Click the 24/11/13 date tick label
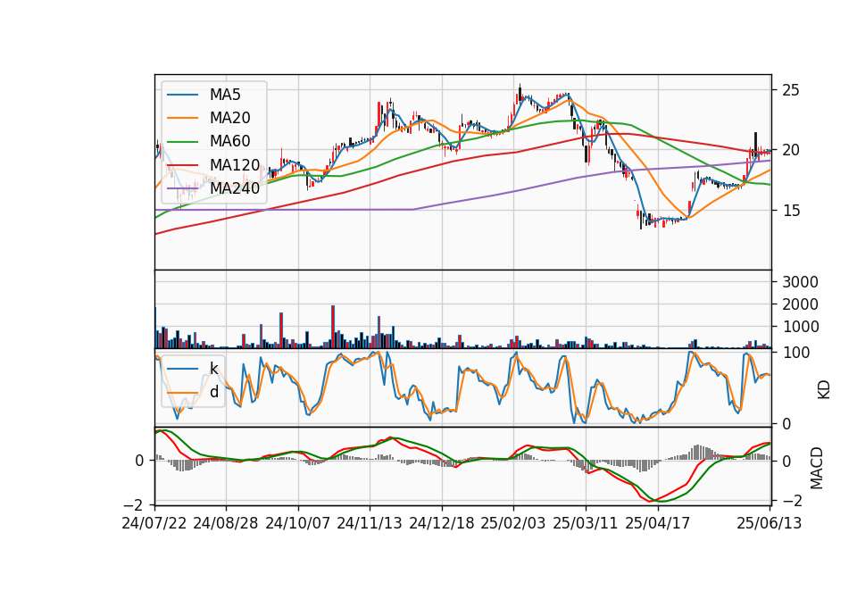 coord(370,523)
